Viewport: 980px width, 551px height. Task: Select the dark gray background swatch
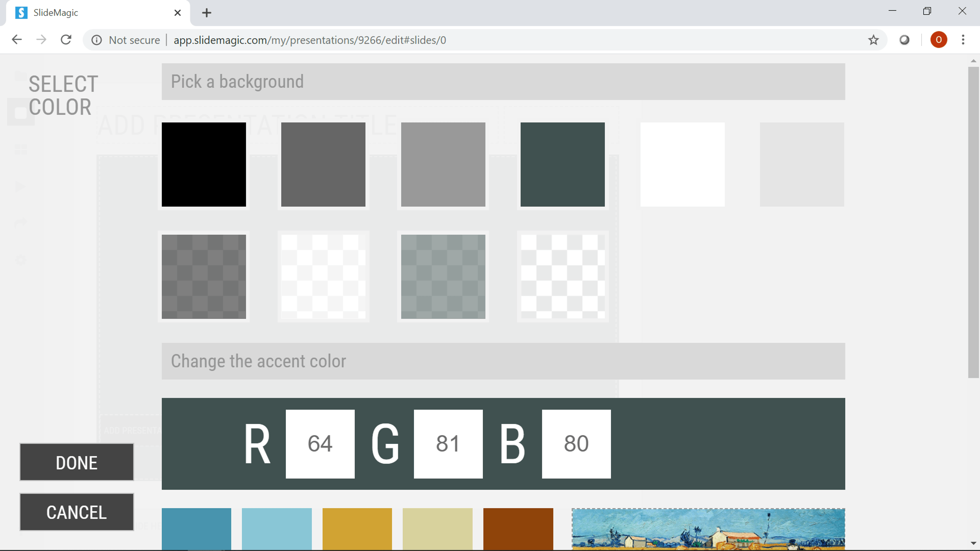click(323, 164)
